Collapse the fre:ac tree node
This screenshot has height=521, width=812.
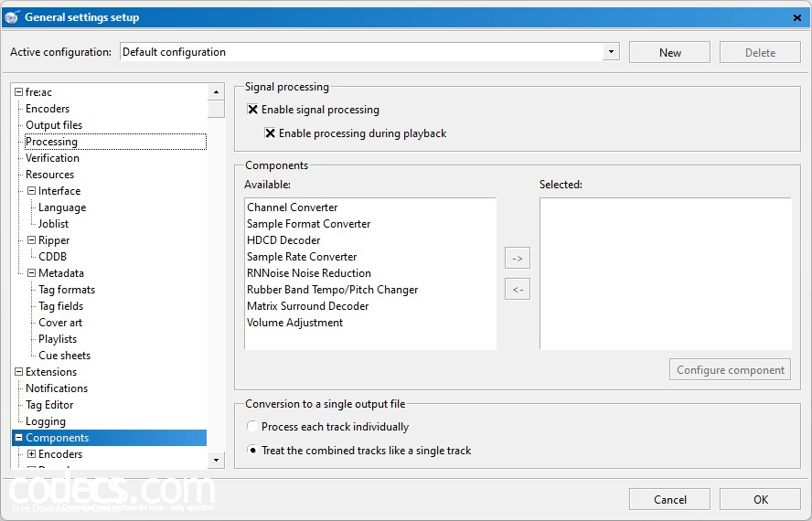[x=19, y=91]
